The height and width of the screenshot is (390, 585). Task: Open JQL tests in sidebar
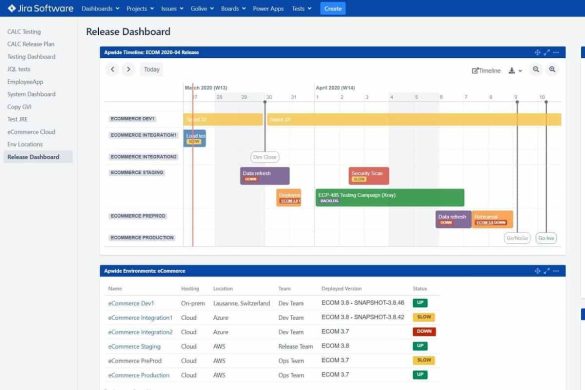click(x=19, y=69)
